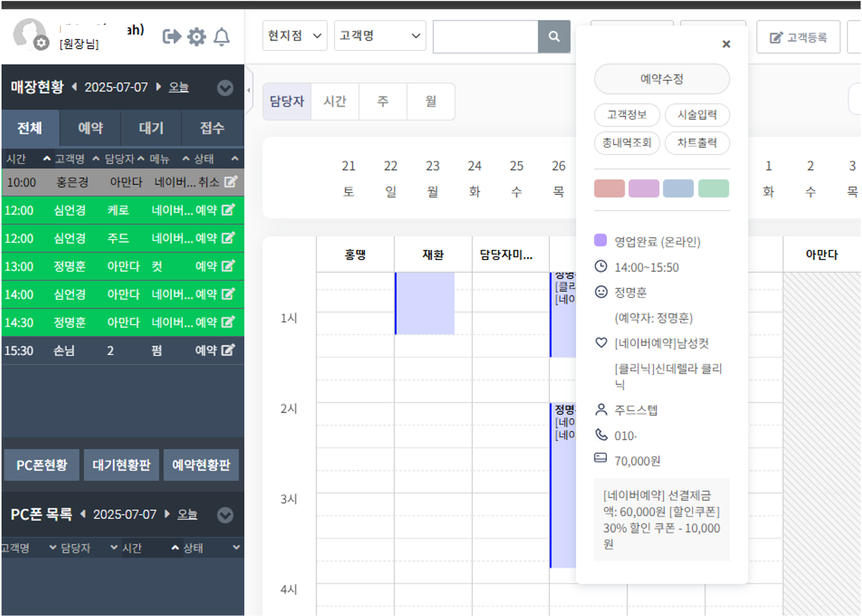Focus the customer search input field
The width and height of the screenshot is (862, 616).
485,36
